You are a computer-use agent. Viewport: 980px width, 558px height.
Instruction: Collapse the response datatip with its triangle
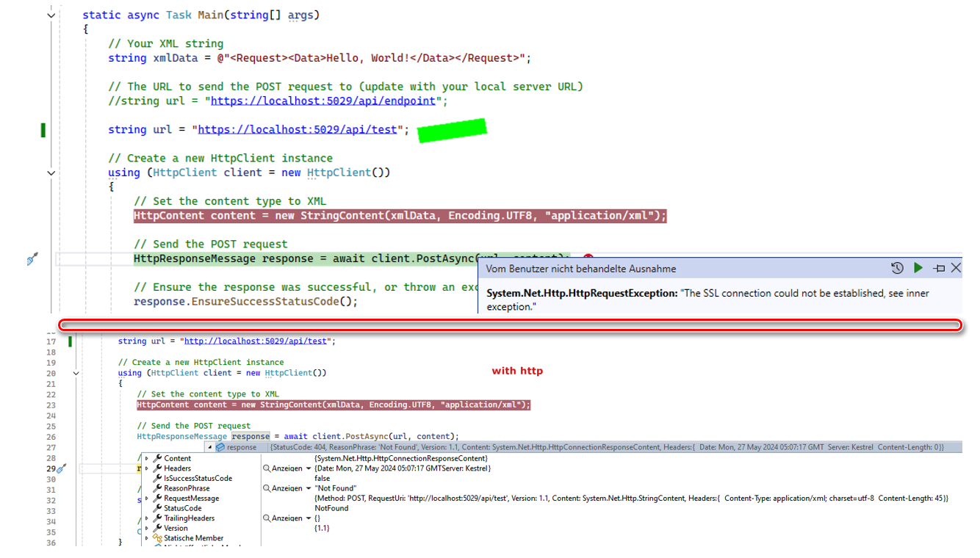[210, 447]
